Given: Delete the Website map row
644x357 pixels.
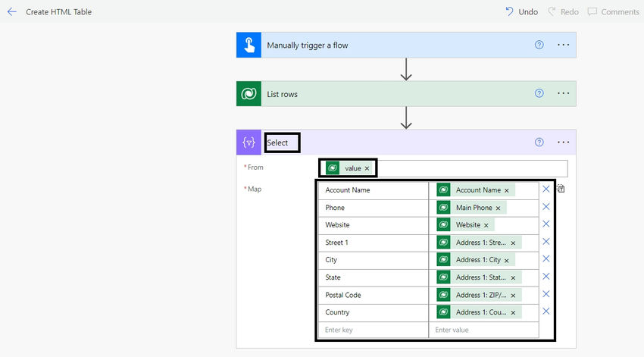Looking at the screenshot, I should (x=546, y=224).
